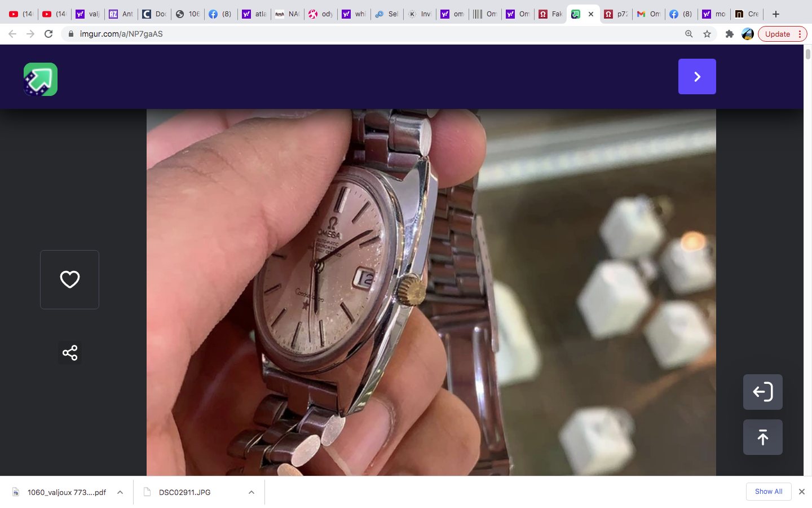Open the share options icon

pyautogui.click(x=70, y=353)
